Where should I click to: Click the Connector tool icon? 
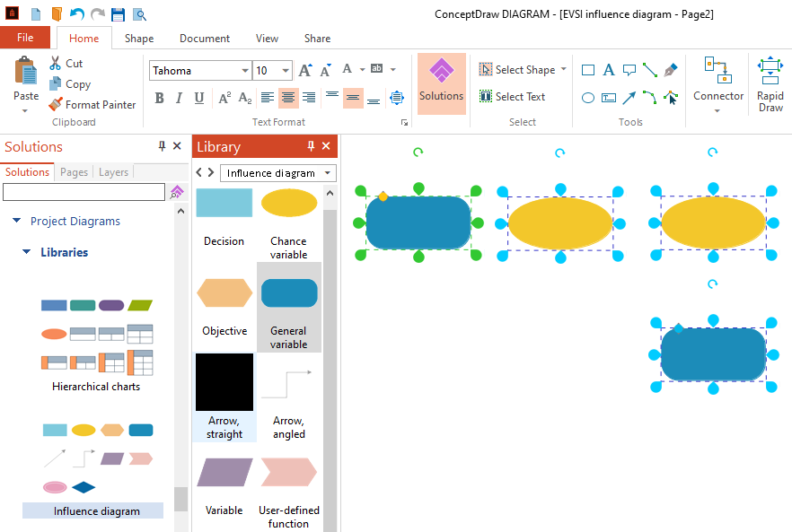pyautogui.click(x=717, y=70)
